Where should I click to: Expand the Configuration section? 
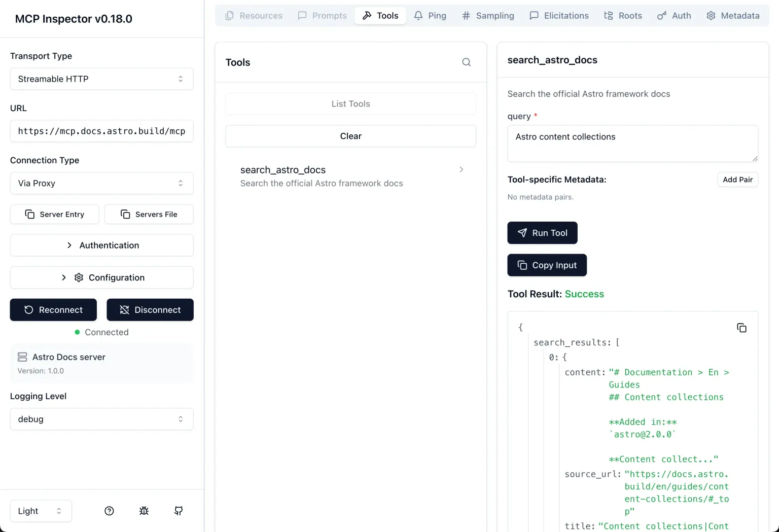(101, 277)
